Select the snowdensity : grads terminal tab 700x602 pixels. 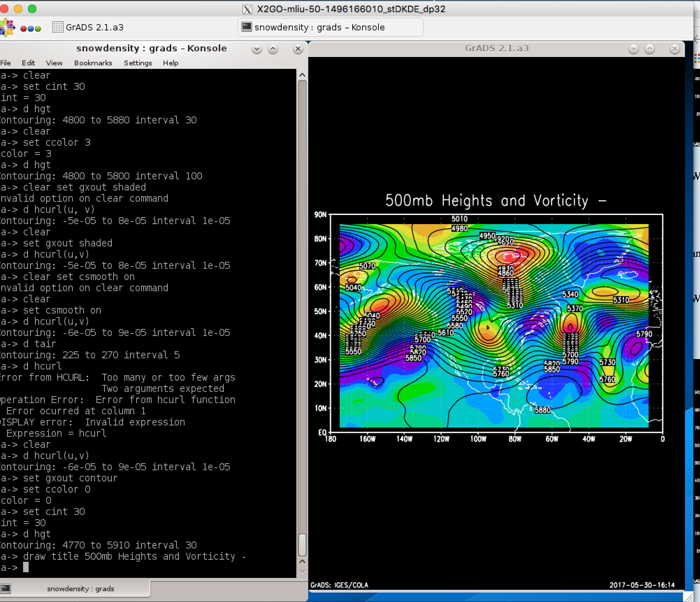pyautogui.click(x=81, y=589)
